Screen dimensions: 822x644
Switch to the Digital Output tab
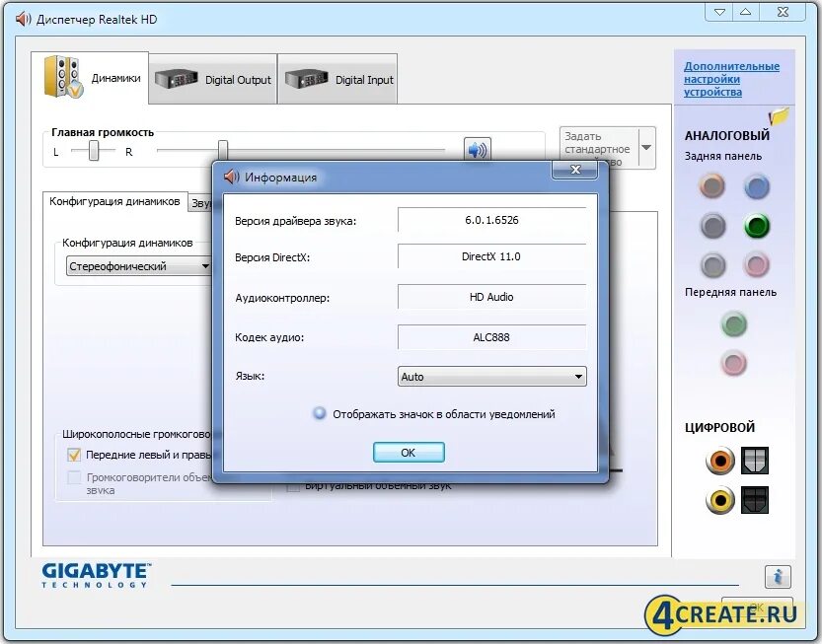click(x=213, y=80)
